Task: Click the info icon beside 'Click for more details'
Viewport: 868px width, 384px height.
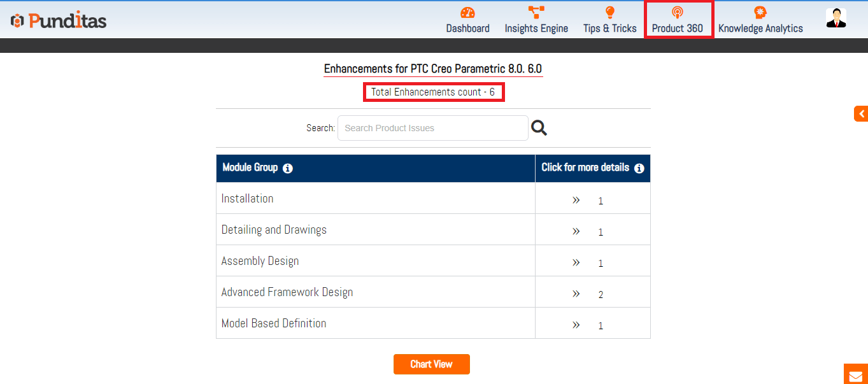Action: pyautogui.click(x=639, y=169)
